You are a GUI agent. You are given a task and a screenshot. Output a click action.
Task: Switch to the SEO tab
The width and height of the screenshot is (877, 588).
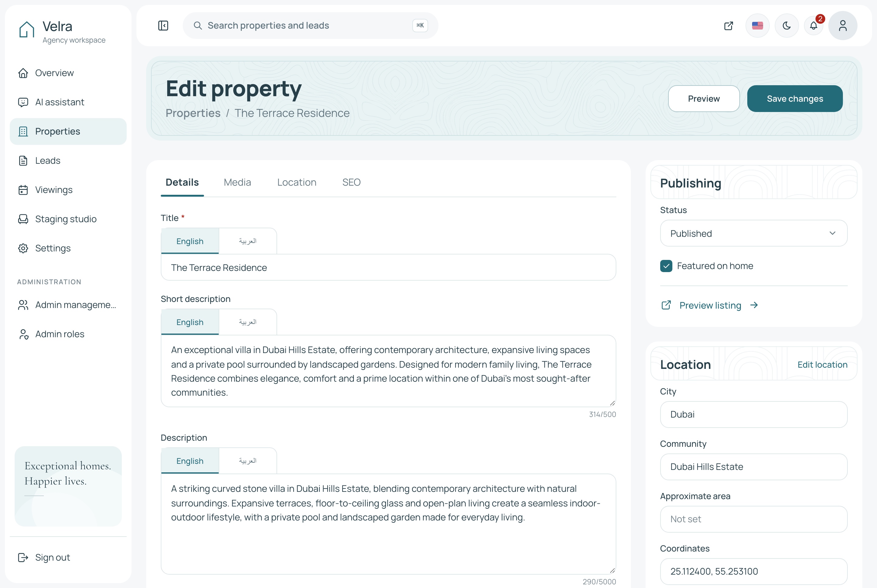(x=351, y=182)
